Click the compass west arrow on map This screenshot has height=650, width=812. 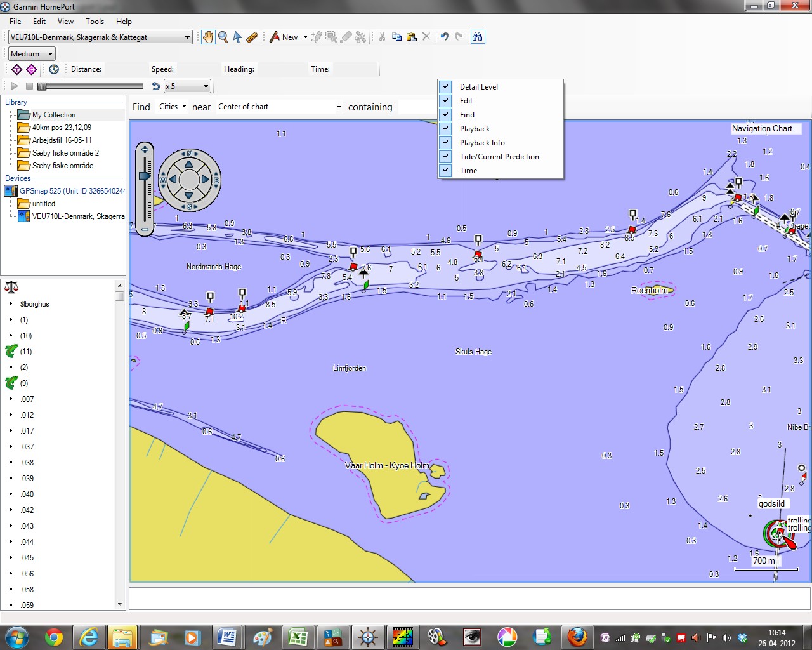coord(173,180)
